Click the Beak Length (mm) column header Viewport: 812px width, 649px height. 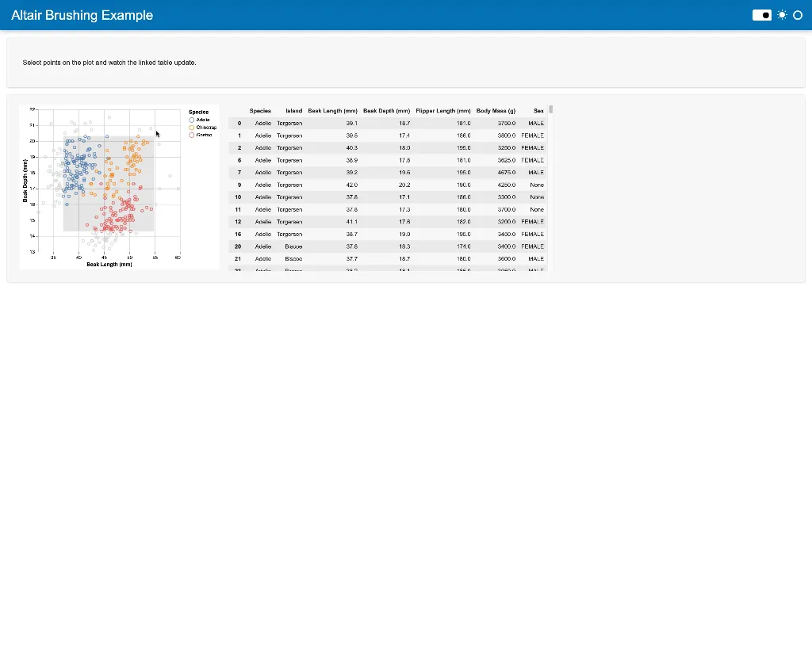point(332,111)
